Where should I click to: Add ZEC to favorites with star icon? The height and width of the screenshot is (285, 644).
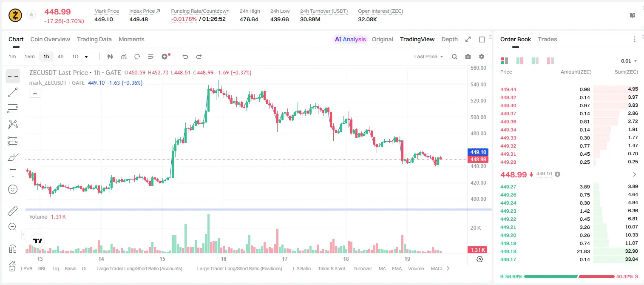(x=31, y=15)
